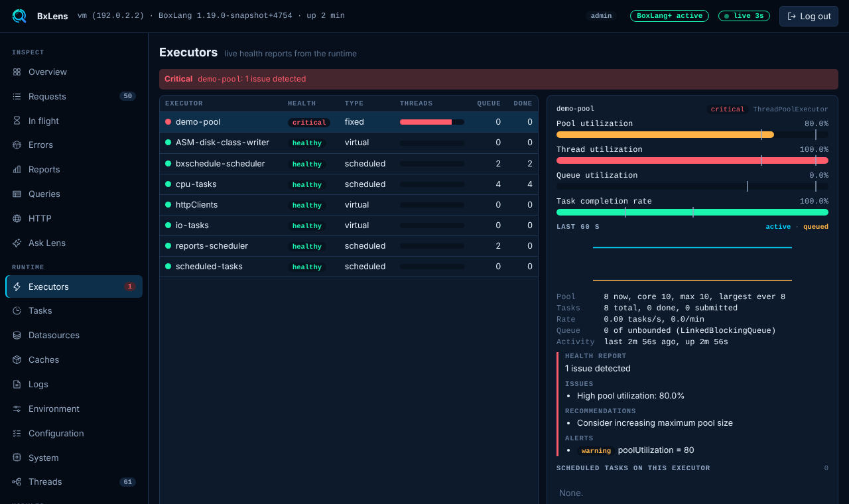Click the Ask Lens sparkle icon
Viewport: 849px width, 504px height.
click(x=17, y=243)
